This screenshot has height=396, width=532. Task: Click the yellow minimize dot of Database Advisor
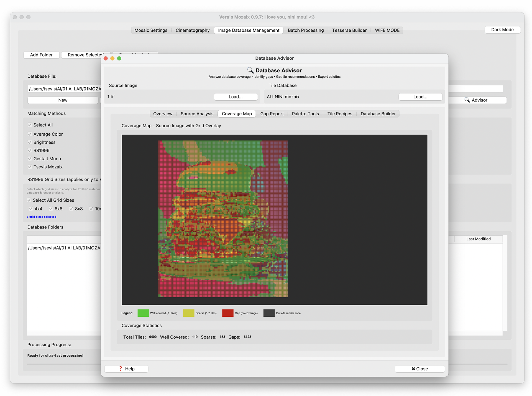pos(112,58)
